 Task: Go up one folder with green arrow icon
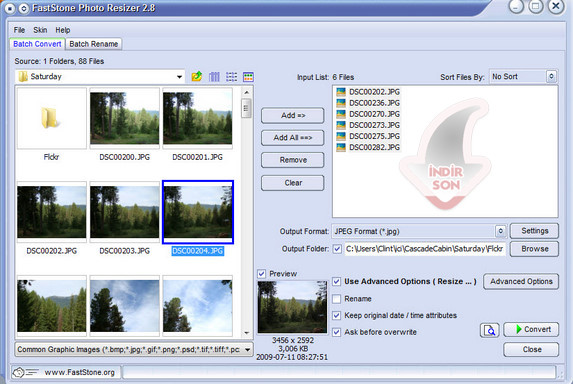(197, 76)
